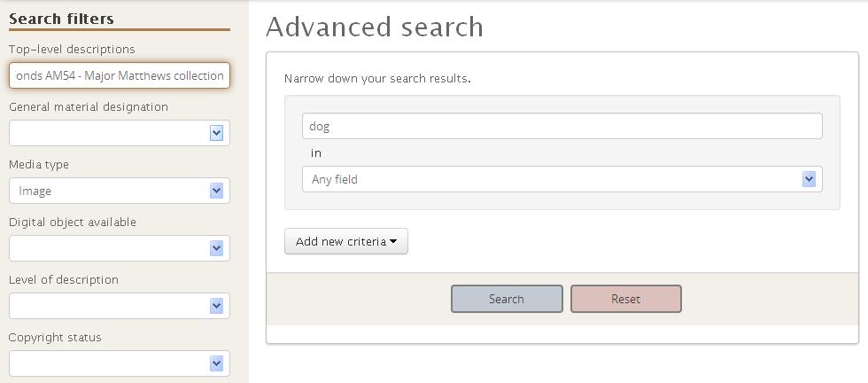Run the query with the Search button
Screen dimensions: 868x383
(x=507, y=299)
